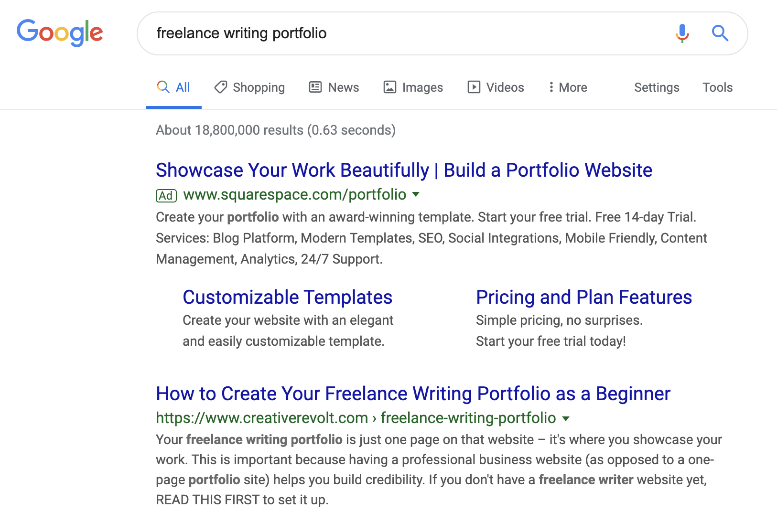The width and height of the screenshot is (777, 532).
Task: Click the Simple pricing, no surprises text
Action: pos(559,320)
